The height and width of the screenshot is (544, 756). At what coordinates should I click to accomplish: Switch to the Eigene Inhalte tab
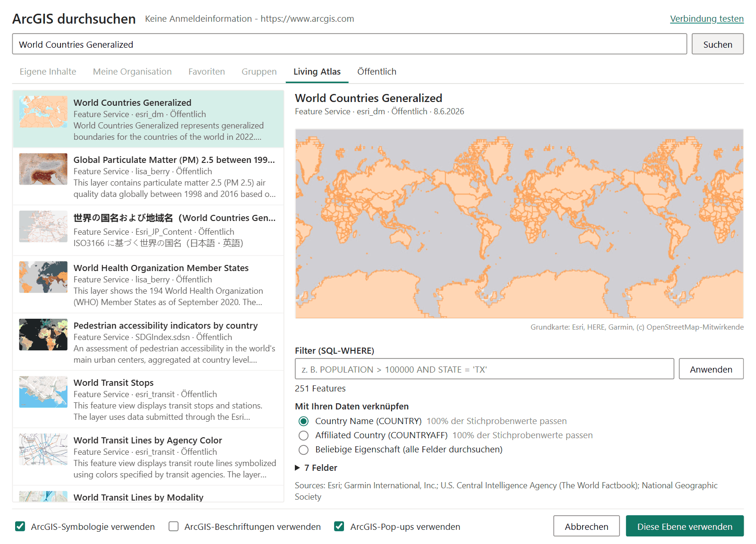pos(48,71)
